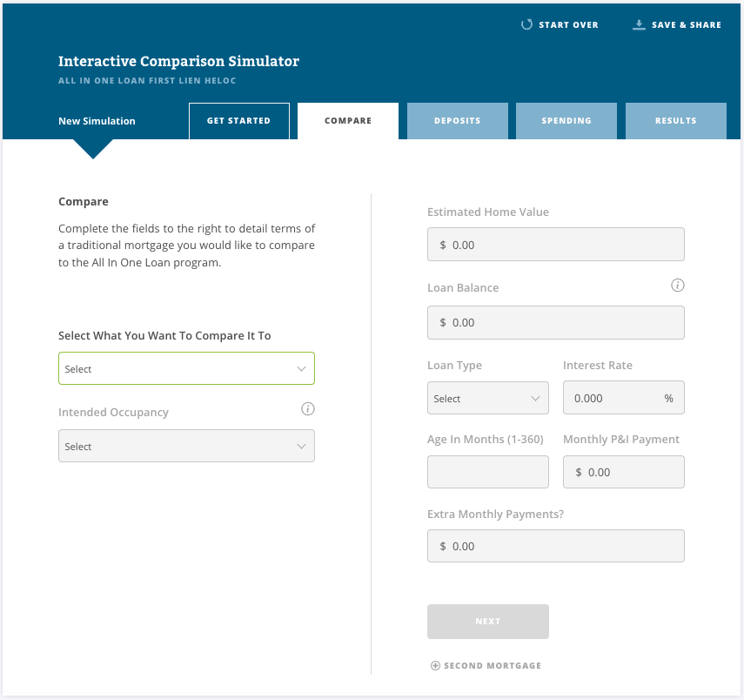
Task: Click the Extra Monthly Payments field
Action: [x=556, y=546]
